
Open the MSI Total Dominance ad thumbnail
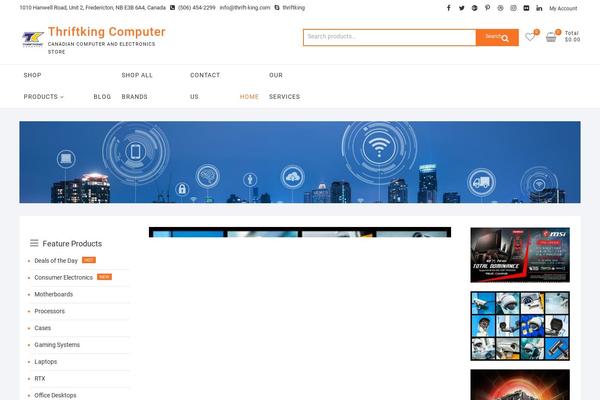tap(520, 255)
